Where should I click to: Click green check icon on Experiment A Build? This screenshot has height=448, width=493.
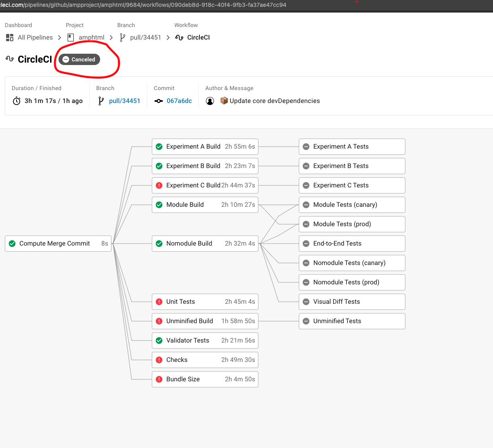tap(159, 147)
